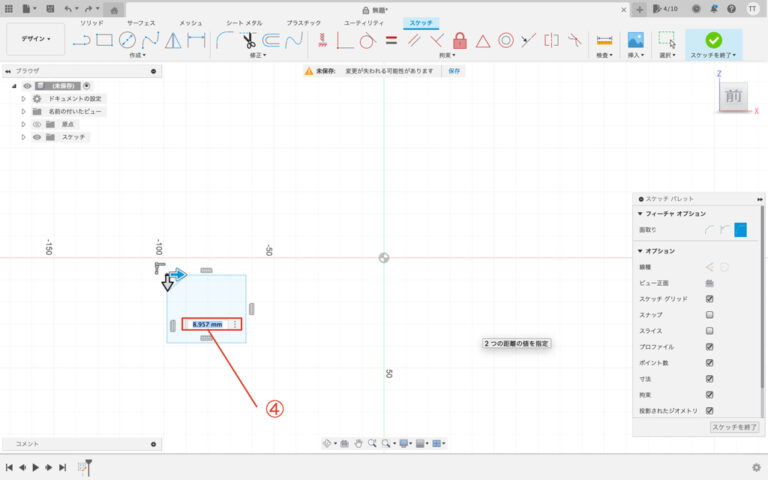768x480 pixels.
Task: Select the Line sketch tool
Action: coord(81,41)
